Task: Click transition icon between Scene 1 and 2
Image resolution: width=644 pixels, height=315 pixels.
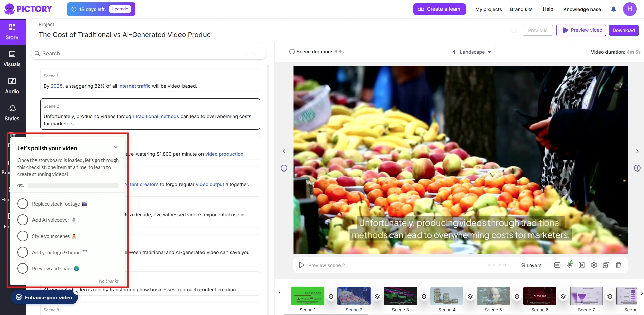Action: pyautogui.click(x=331, y=296)
